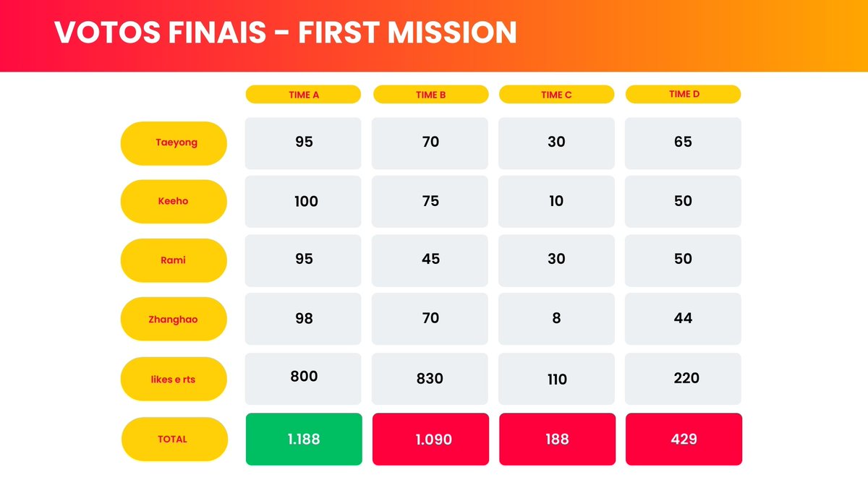The height and width of the screenshot is (488, 868).
Task: Click the VOTOS FINAIS - FIRST MISSION title
Action: coord(286,32)
